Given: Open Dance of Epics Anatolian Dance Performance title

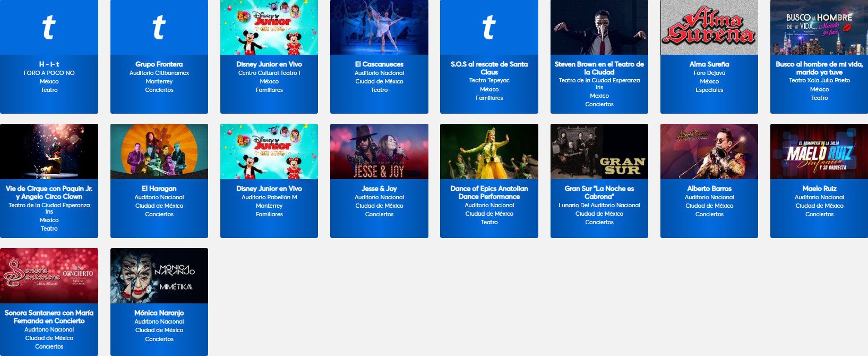Looking at the screenshot, I should tap(489, 192).
